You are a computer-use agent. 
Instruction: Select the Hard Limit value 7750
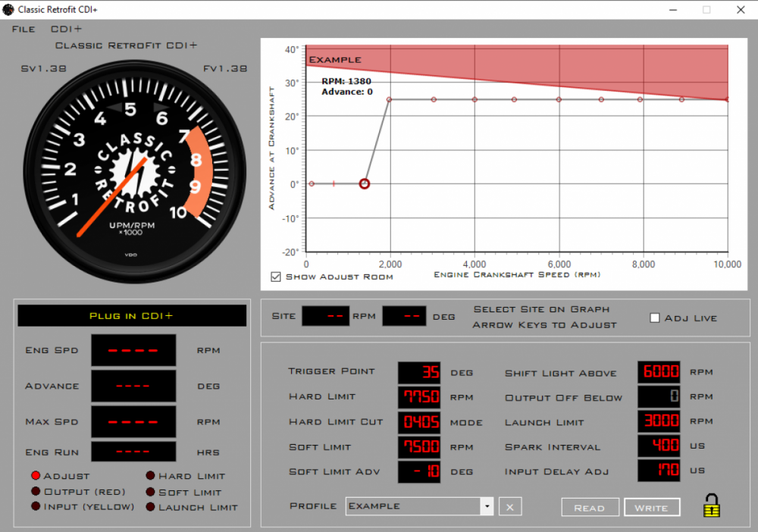419,396
